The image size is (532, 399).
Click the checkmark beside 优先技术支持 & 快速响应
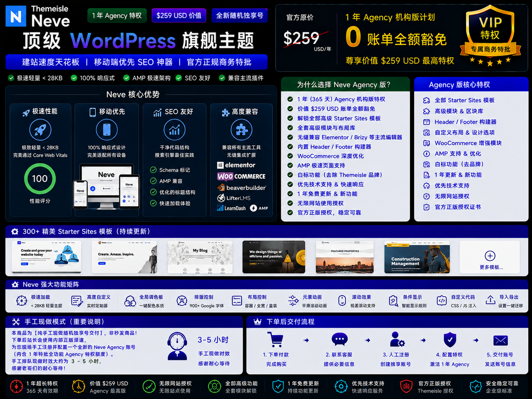pos(290,184)
